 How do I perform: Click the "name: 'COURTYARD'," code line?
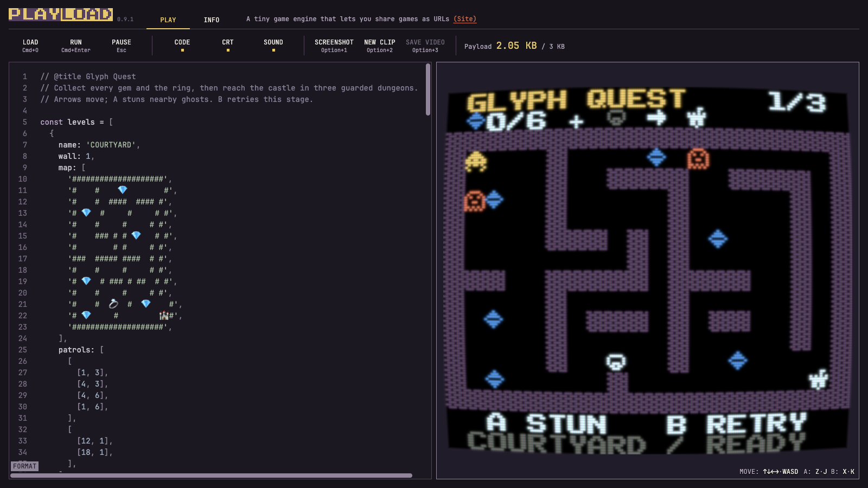(x=99, y=145)
